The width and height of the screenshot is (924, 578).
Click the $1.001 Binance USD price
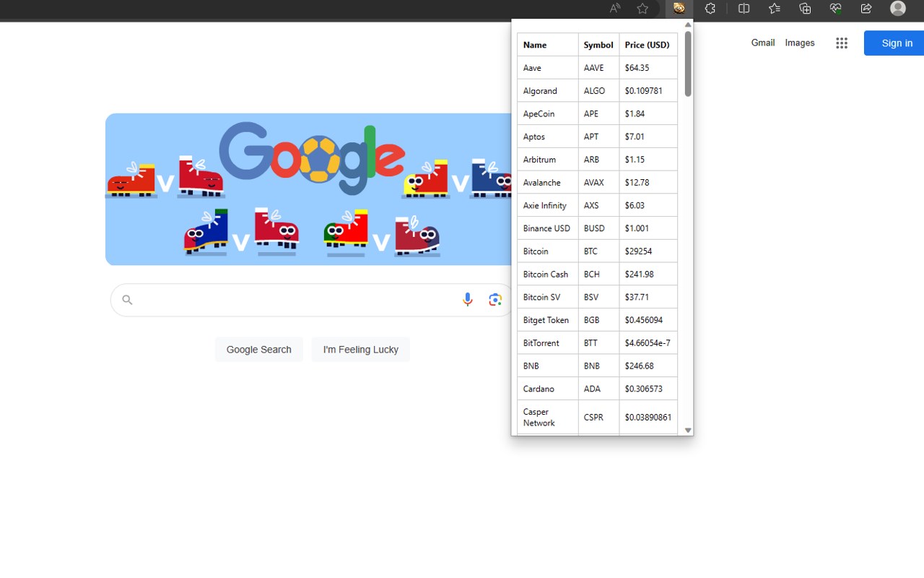pos(648,228)
